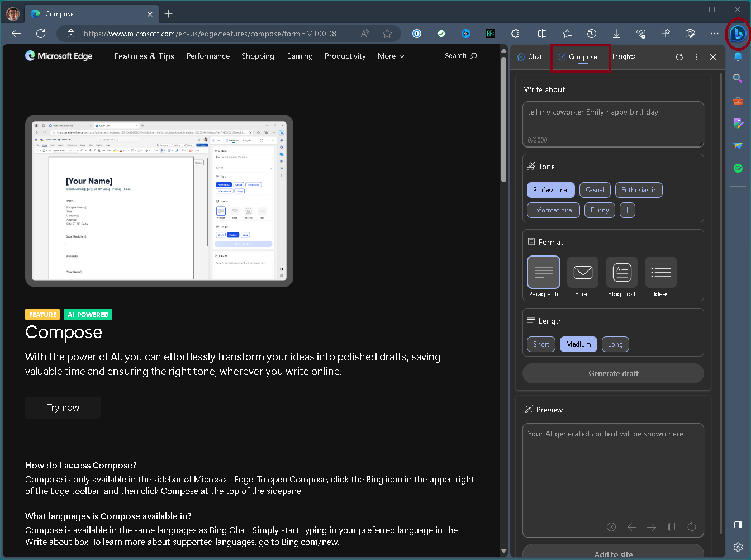751x560 pixels.
Task: Set length to Medium
Action: (x=578, y=344)
